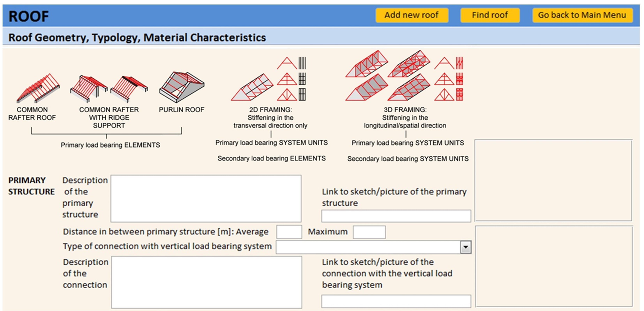The height and width of the screenshot is (311, 644).
Task: Click the bottom 3D framing strutted truss icon
Action: click(444, 95)
